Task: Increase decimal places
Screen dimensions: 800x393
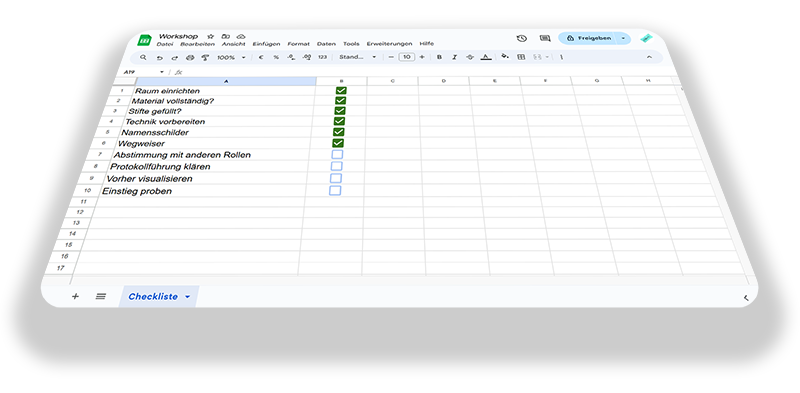Action: tap(307, 57)
